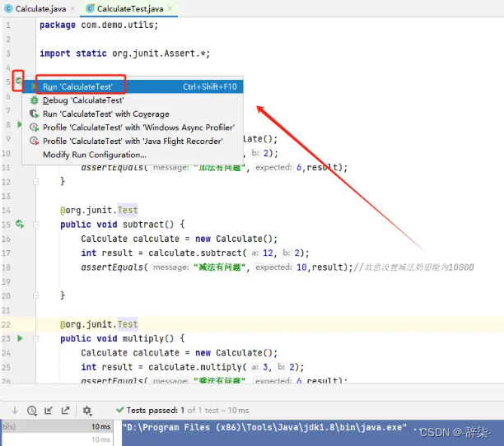
Task: Click the green play icon beside Run 'CalculateTest'
Action: point(34,86)
